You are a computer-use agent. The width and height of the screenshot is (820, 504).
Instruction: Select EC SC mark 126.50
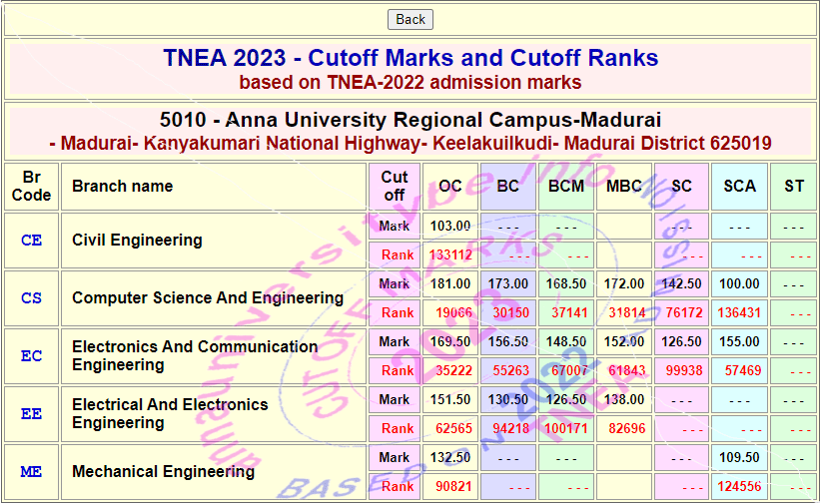(x=681, y=342)
